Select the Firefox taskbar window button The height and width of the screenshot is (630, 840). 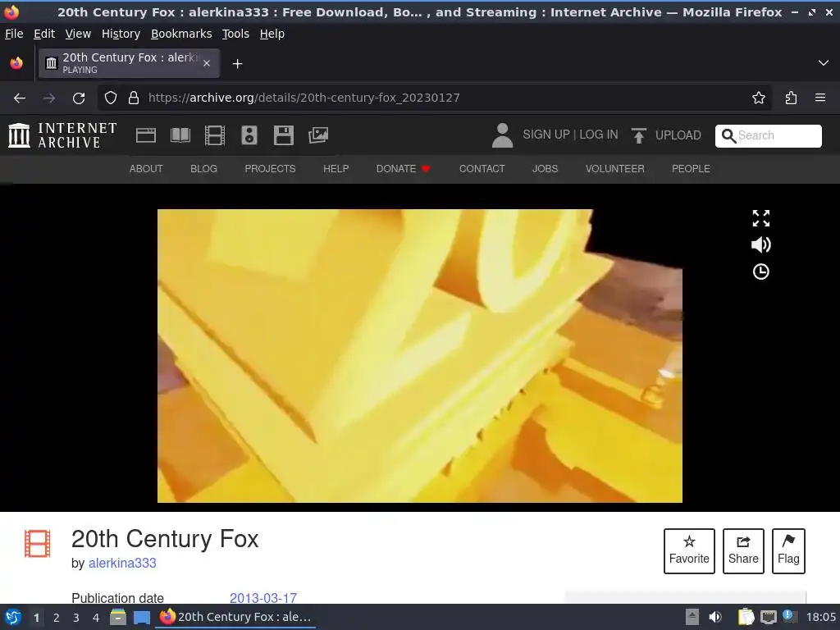click(235, 617)
